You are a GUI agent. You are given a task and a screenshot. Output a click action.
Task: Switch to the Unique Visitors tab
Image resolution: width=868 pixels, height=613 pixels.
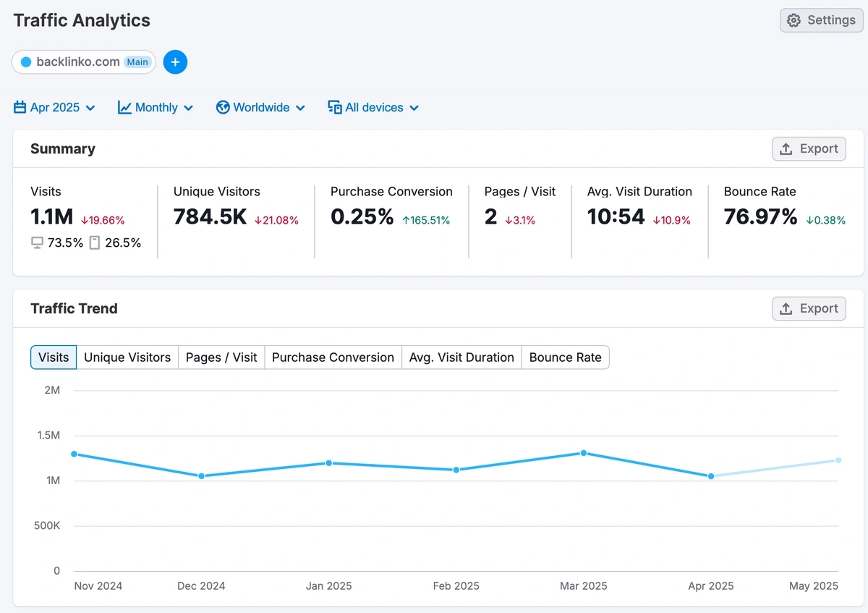127,358
